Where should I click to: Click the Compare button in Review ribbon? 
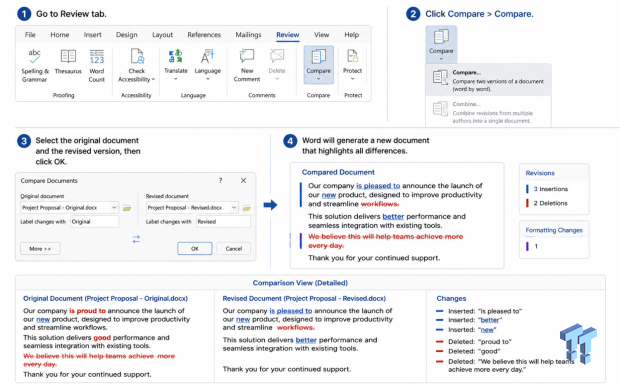click(318, 65)
